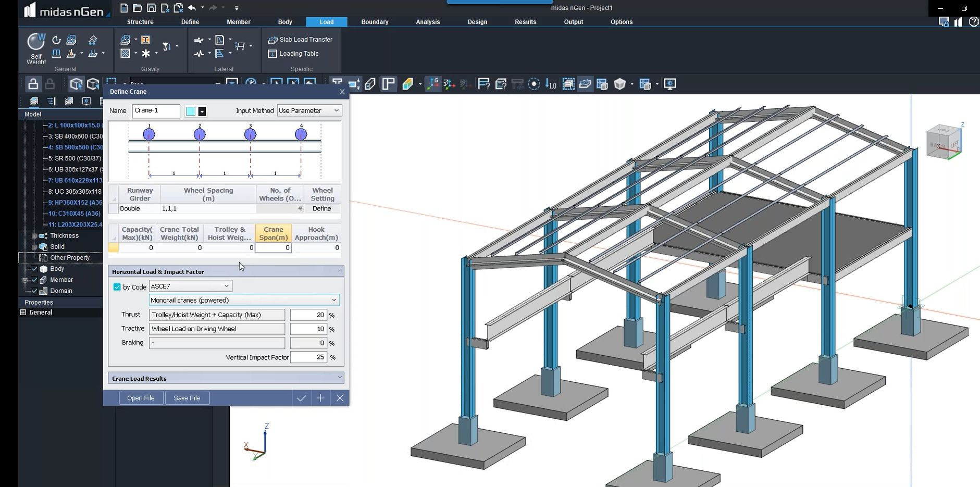Toggle the Body checkbox in model tree
This screenshot has width=980, height=487.
[x=34, y=269]
